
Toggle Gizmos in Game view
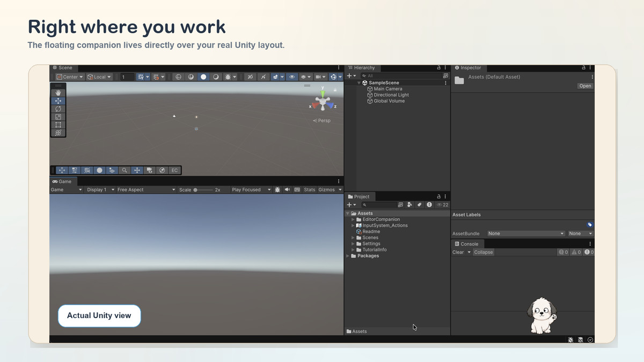point(326,189)
